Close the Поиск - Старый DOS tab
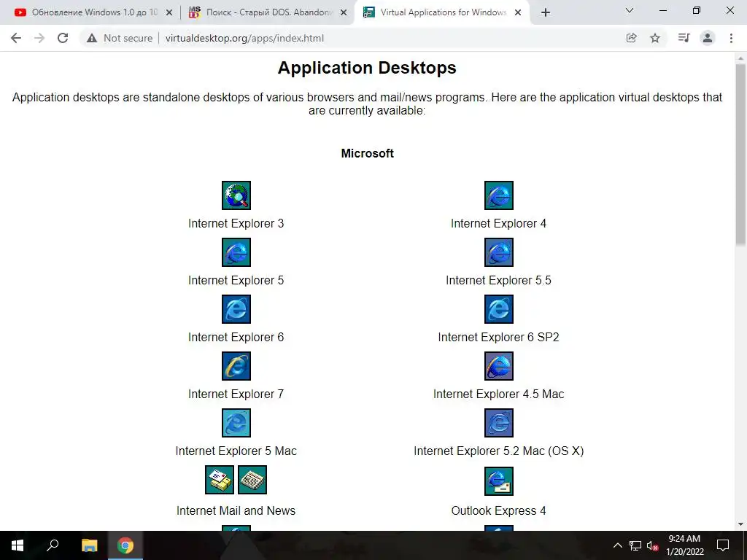The width and height of the screenshot is (747, 560). [344, 13]
